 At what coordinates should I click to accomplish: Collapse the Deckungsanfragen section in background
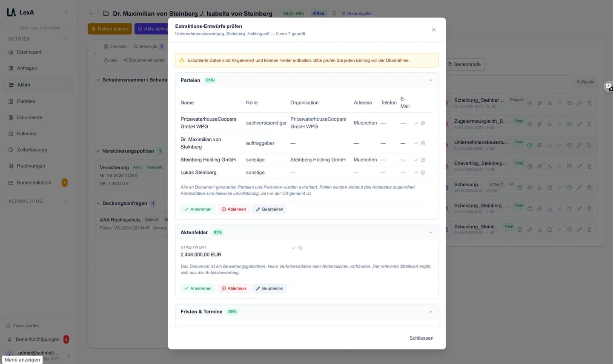click(x=98, y=203)
